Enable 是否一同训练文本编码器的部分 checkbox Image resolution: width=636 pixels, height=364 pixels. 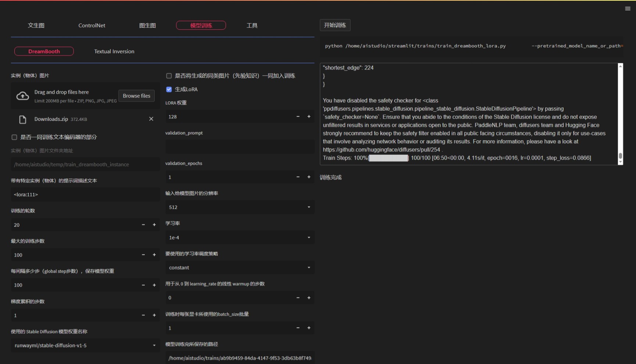point(14,137)
